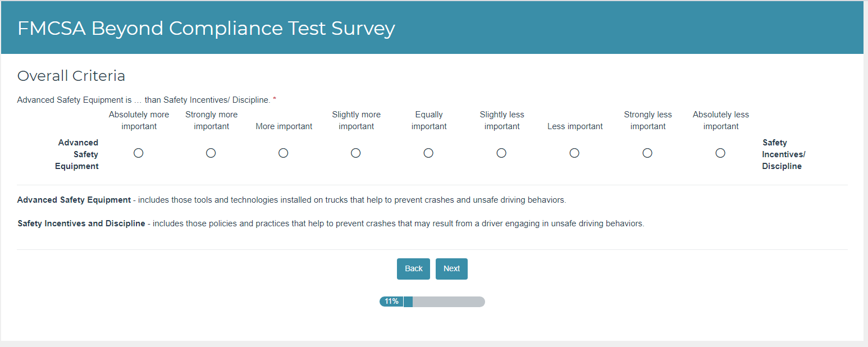
Task: Click the Safety Incentives and Discipline definition text
Action: (331, 223)
